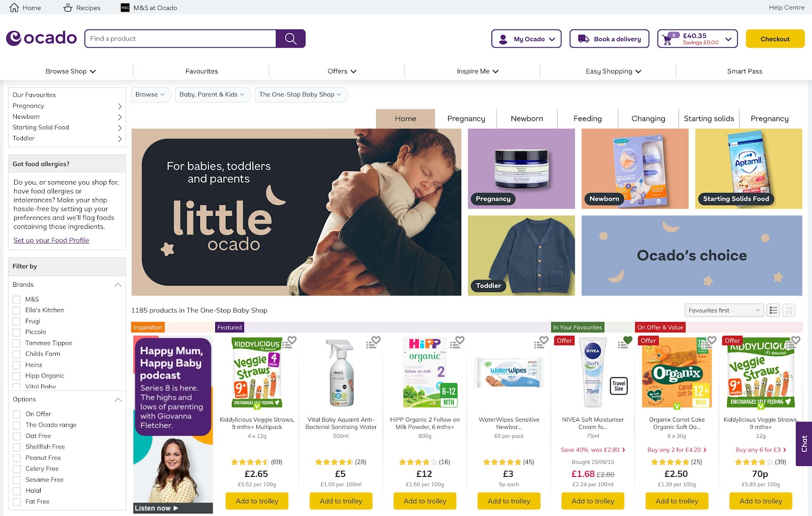Collapse the Brands filter section
Image resolution: width=812 pixels, height=516 pixels.
(118, 285)
